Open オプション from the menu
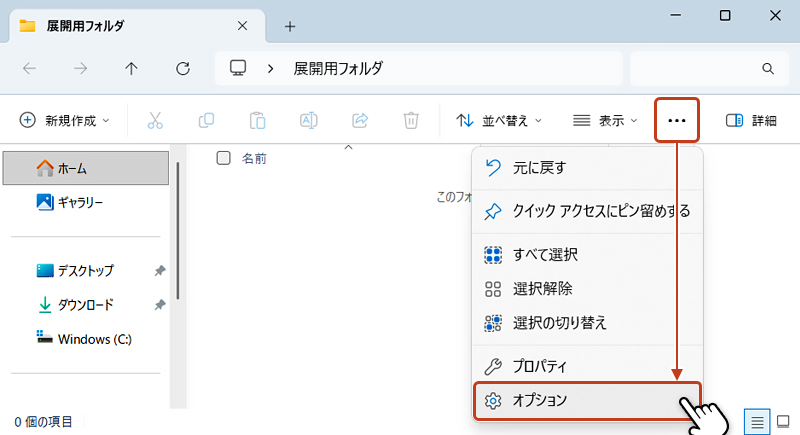The height and width of the screenshot is (435, 800). click(x=588, y=401)
